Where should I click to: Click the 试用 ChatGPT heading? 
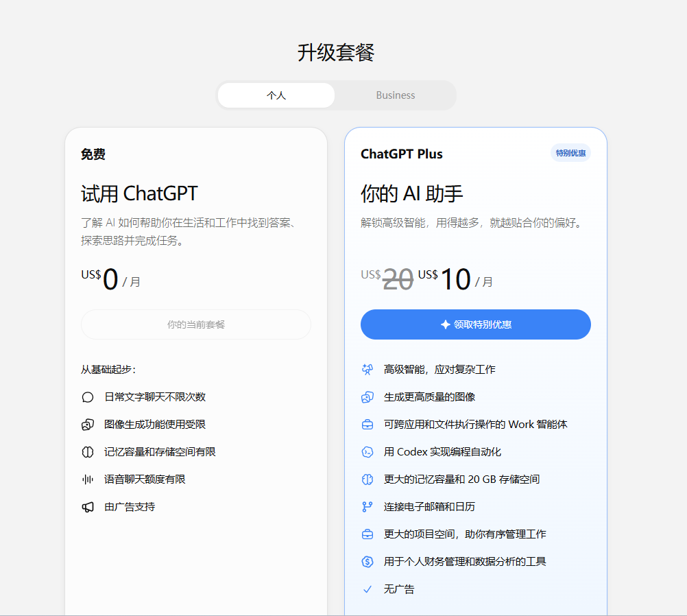point(139,193)
